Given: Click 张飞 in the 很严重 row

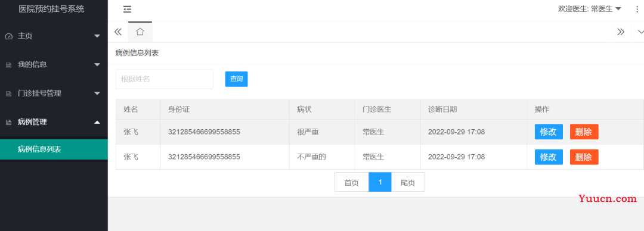Looking at the screenshot, I should pos(131,132).
